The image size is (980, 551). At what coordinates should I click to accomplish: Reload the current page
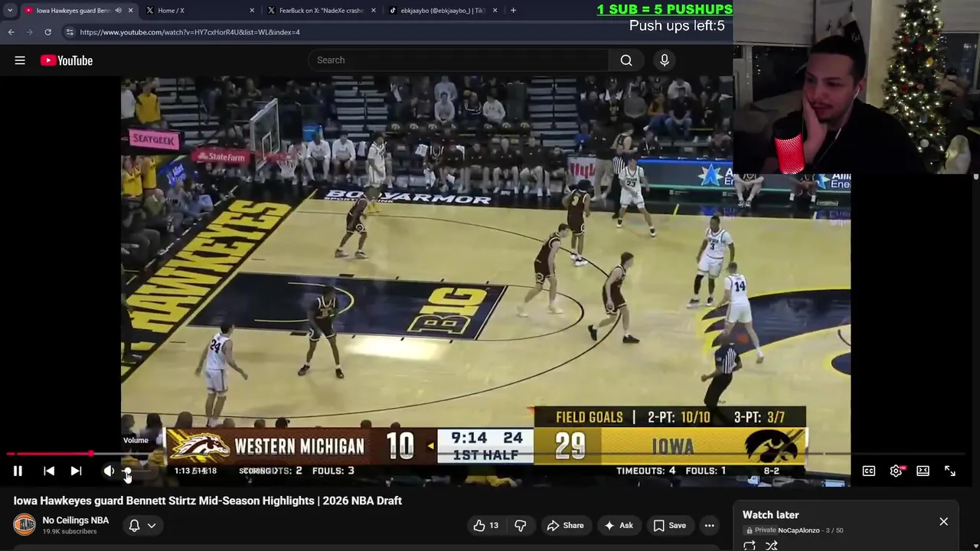(x=47, y=32)
